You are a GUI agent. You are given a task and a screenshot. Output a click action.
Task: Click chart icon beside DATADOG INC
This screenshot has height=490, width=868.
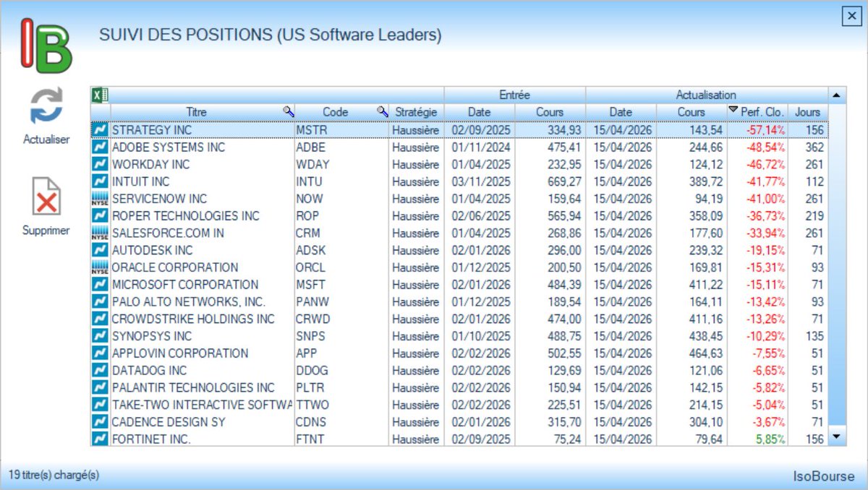pos(100,370)
